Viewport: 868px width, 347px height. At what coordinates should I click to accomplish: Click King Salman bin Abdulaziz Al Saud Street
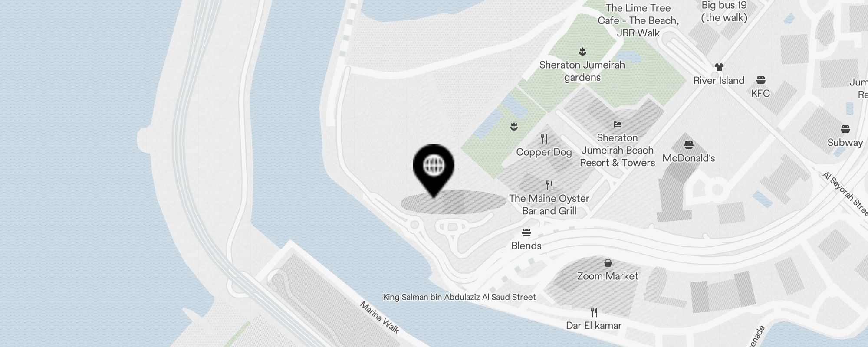(x=459, y=297)
